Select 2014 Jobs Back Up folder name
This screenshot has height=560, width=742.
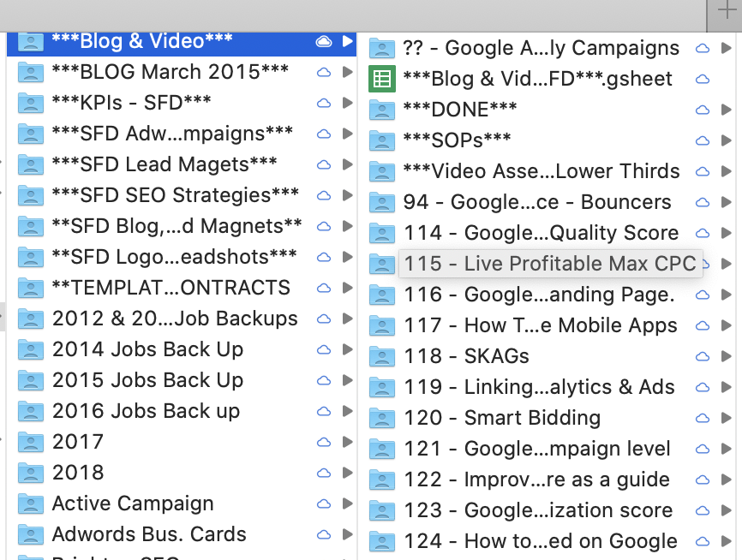147,349
